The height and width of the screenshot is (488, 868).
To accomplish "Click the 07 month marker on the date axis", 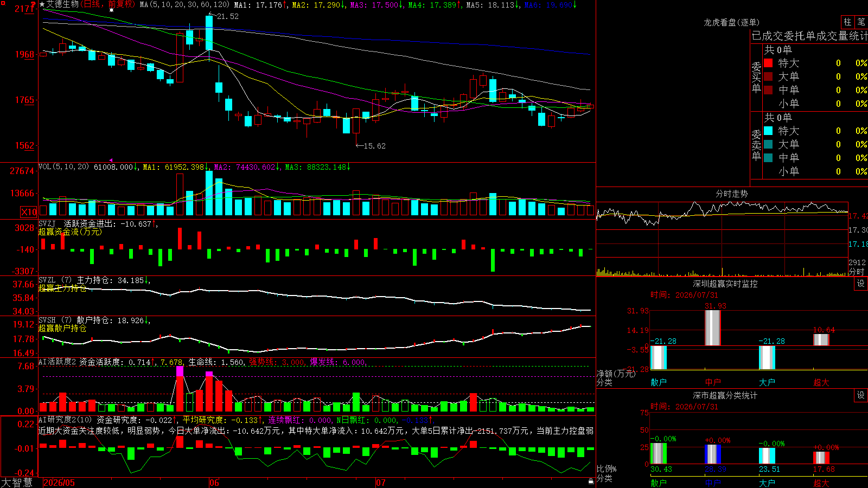I will [x=381, y=483].
